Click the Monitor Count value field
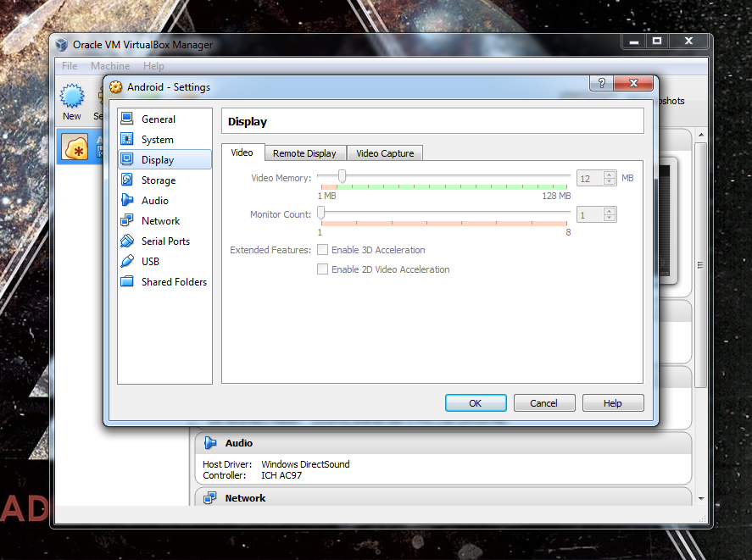Image resolution: width=752 pixels, height=560 pixels. (590, 215)
